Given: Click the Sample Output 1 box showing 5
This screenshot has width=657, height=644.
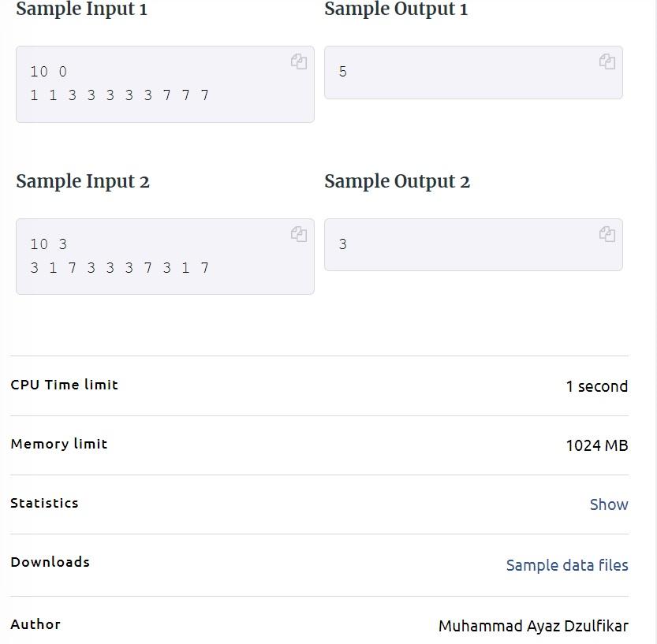Looking at the screenshot, I should 473,73.
